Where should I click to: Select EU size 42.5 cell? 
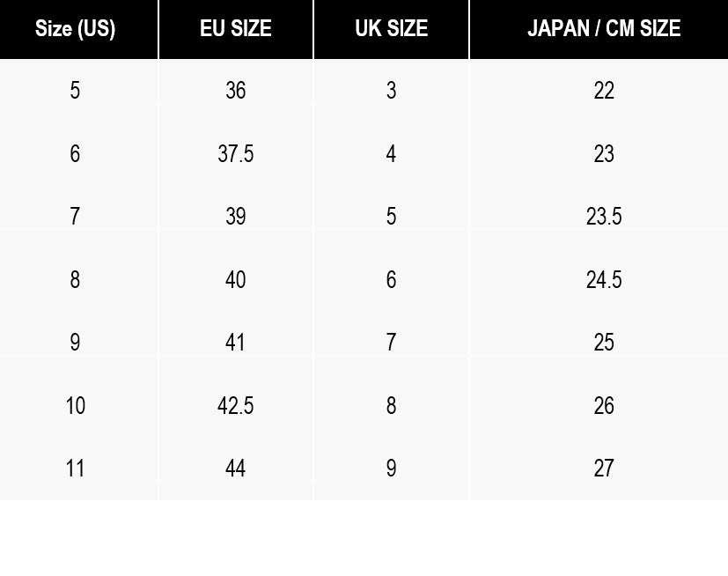(x=236, y=405)
